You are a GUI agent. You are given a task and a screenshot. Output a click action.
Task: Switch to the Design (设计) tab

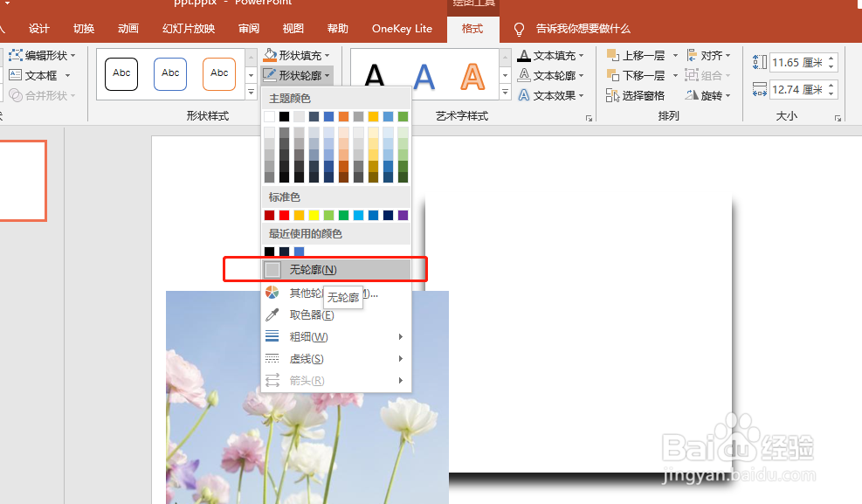39,29
